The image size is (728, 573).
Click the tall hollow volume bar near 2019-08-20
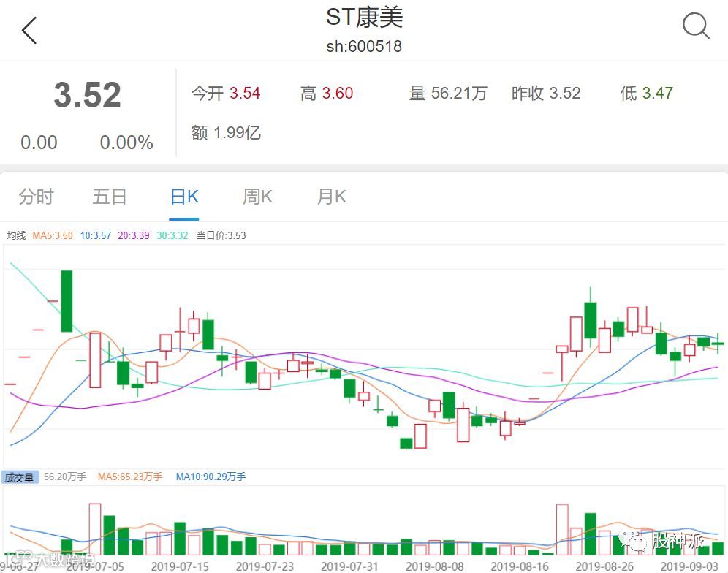(562, 530)
